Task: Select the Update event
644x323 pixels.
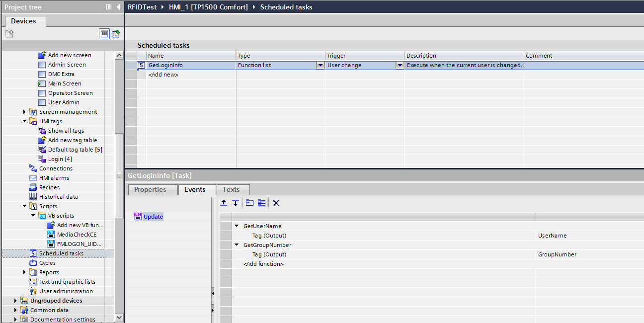Action: (153, 217)
